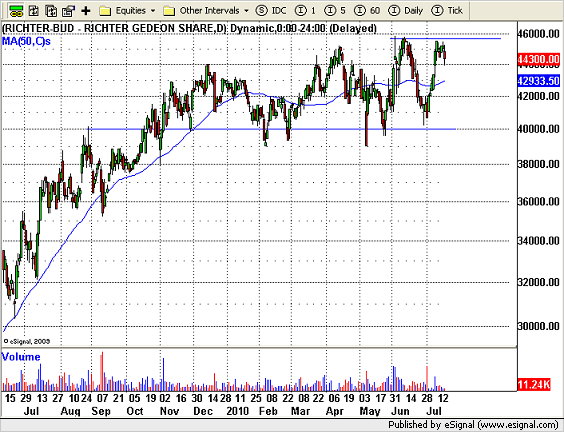Click the Other Intervals folder icon
Image resolution: width=564 pixels, height=432 pixels.
[x=169, y=11]
